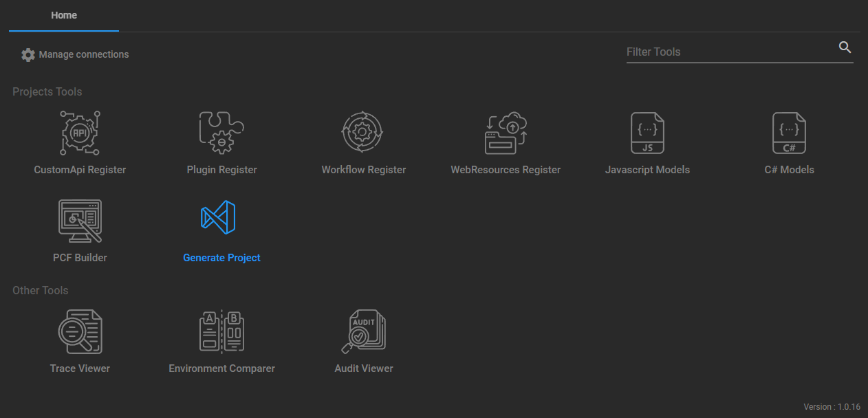Click the search magnifier icon
Screen dimensions: 868x418
click(x=845, y=47)
